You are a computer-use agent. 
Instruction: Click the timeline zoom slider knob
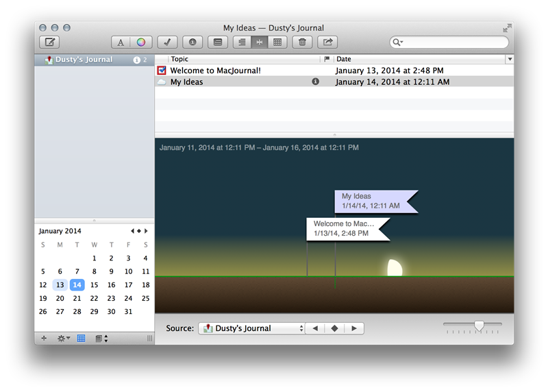pyautogui.click(x=479, y=326)
